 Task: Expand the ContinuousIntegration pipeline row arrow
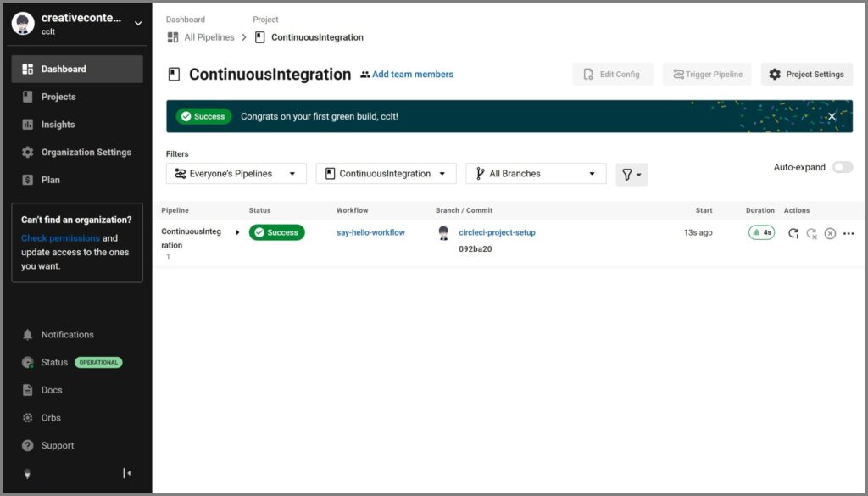point(237,232)
